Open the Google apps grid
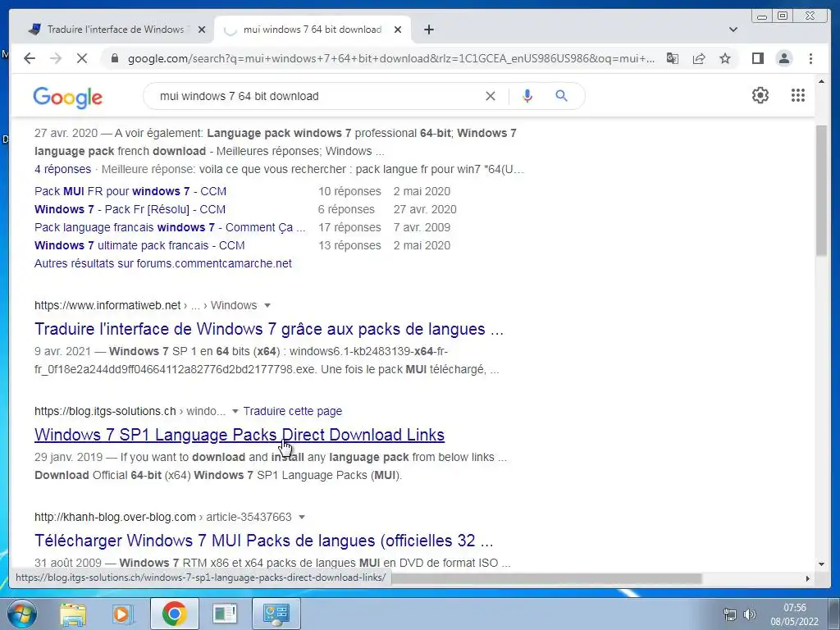Screen dimensions: 840x630 pyautogui.click(x=797, y=95)
